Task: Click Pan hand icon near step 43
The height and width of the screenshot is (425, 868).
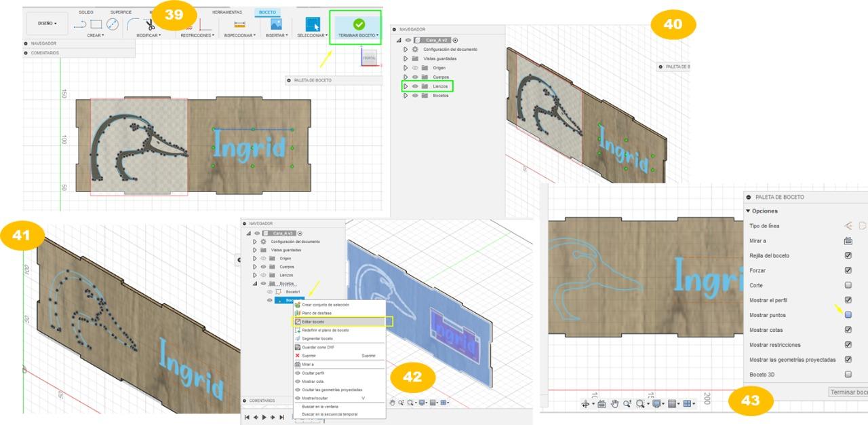Action: click(x=614, y=403)
